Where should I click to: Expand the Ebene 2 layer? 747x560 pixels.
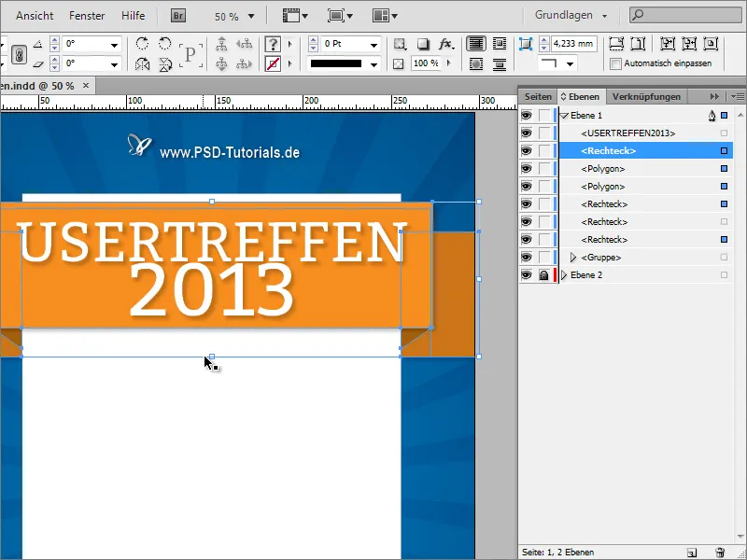(564, 274)
